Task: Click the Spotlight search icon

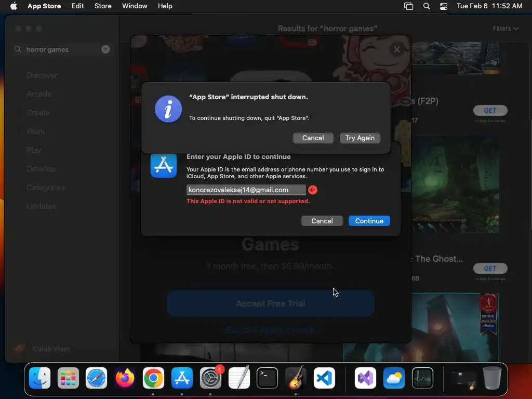Action: pyautogui.click(x=427, y=6)
